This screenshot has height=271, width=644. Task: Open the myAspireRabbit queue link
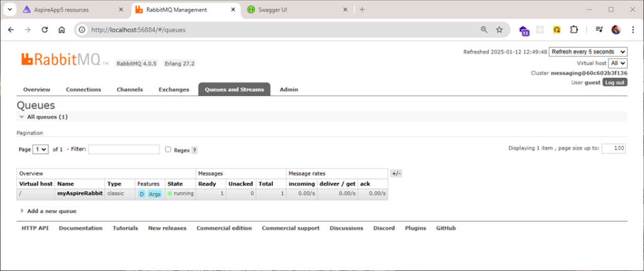click(79, 194)
